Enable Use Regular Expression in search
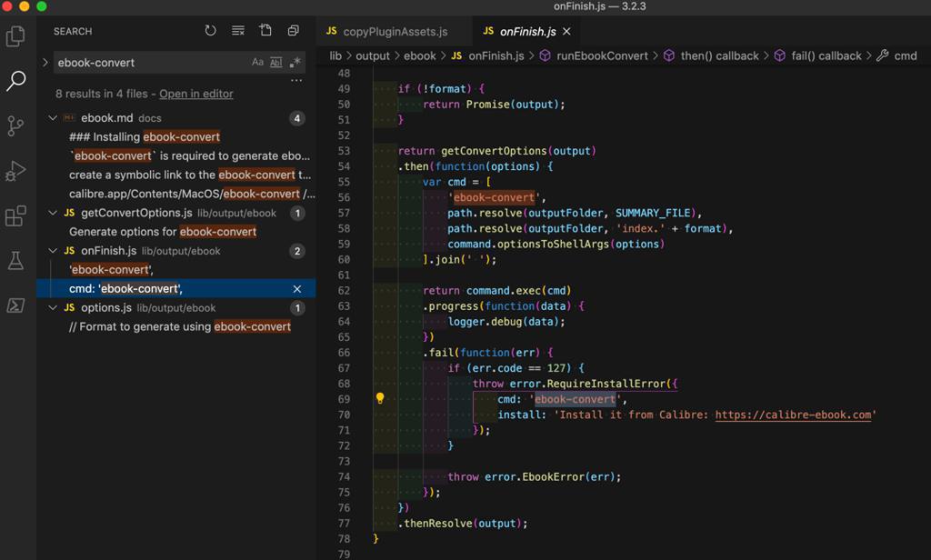Image resolution: width=931 pixels, height=560 pixels. tap(295, 63)
